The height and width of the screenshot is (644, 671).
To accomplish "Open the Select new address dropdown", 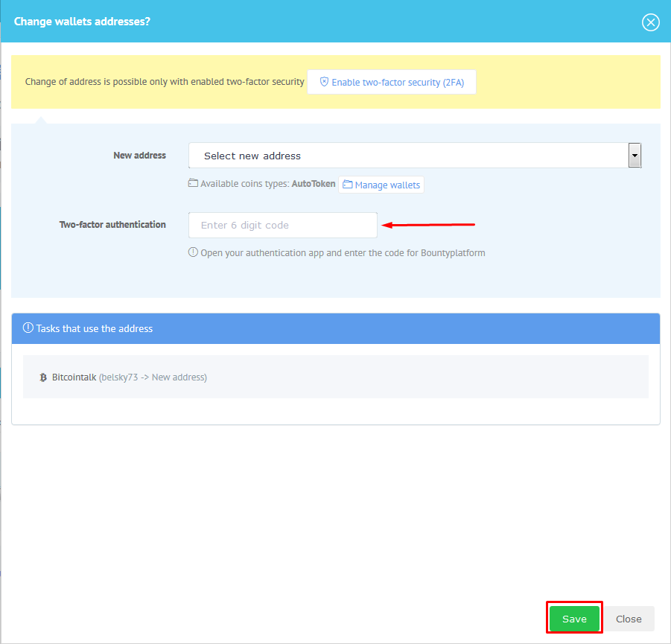I will [x=415, y=156].
